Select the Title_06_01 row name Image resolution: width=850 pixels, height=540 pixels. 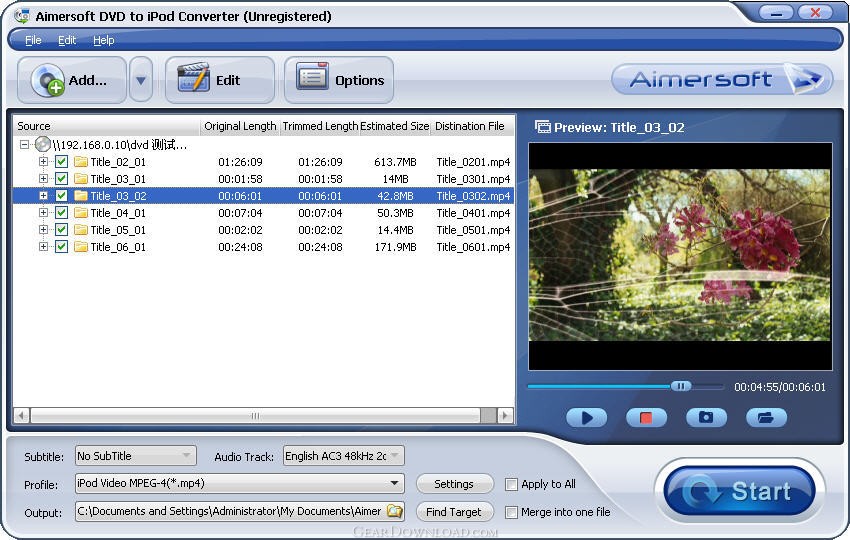click(x=118, y=247)
